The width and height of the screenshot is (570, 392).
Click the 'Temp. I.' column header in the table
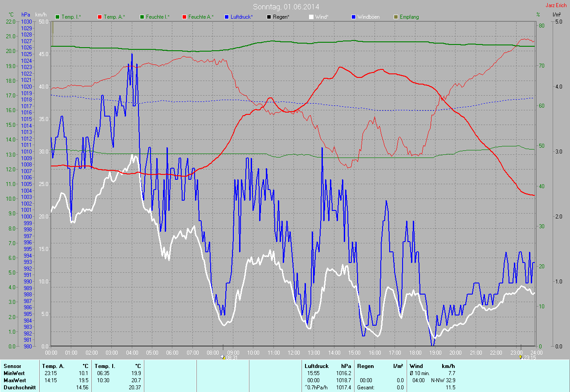click(105, 366)
